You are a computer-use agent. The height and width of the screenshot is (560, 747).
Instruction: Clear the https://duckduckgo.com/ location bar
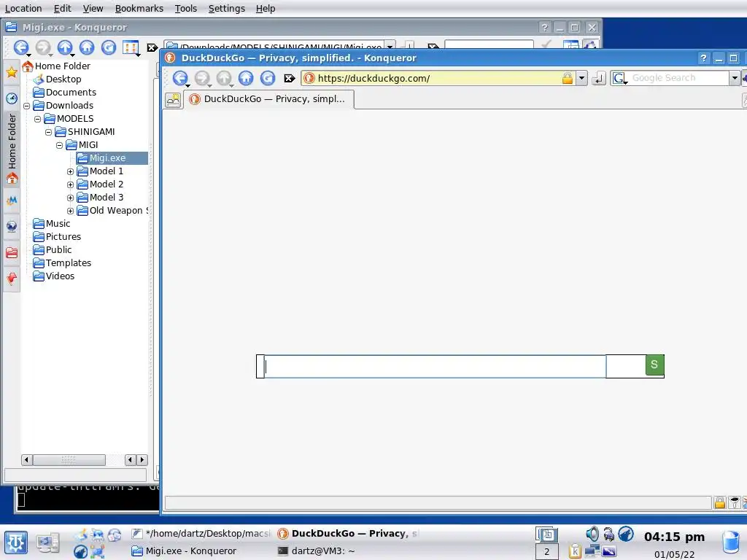click(289, 78)
